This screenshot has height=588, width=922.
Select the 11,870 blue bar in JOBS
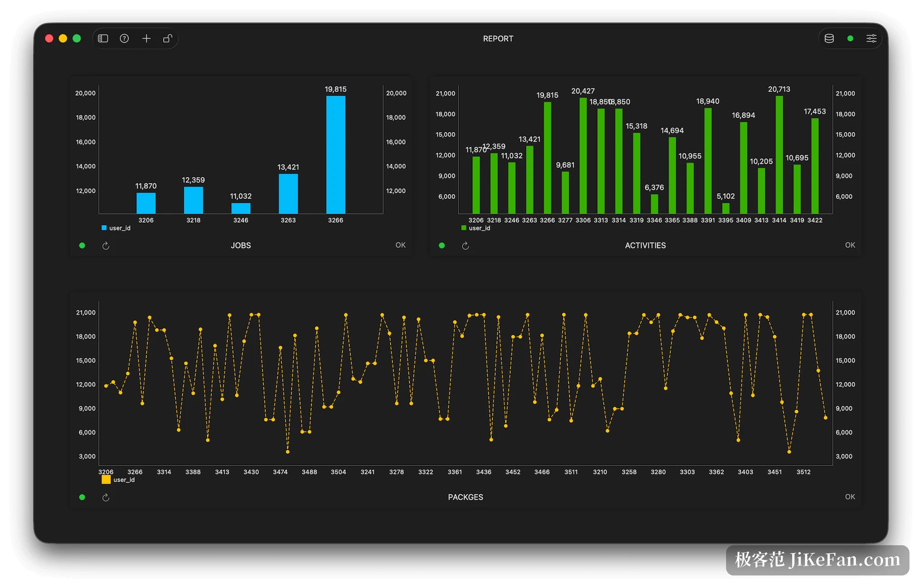pyautogui.click(x=146, y=203)
